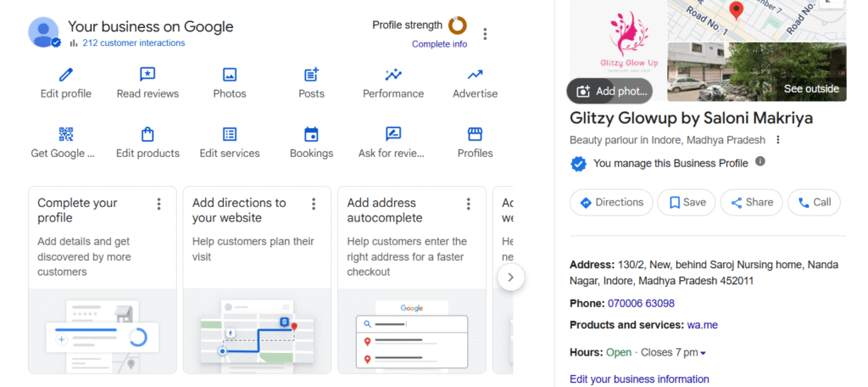Click the info icon beside You manage this Business Profile

[x=760, y=161]
